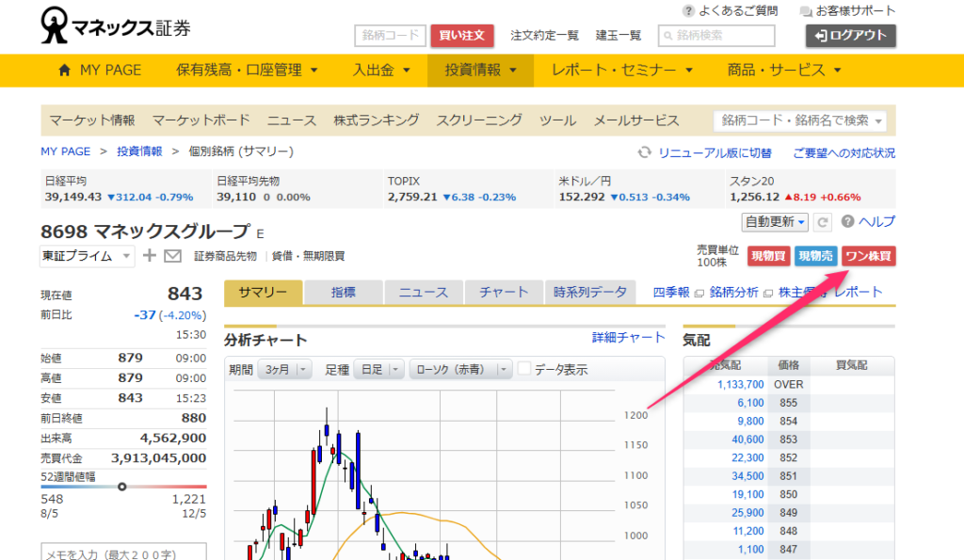Click the 銘柄コード input field
Screen dimensions: 964x560
[390, 36]
